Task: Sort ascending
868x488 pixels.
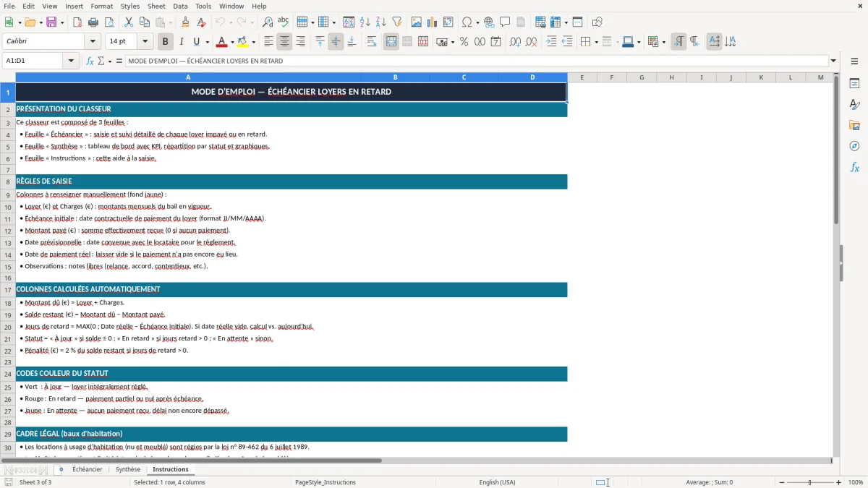Action: point(365,22)
